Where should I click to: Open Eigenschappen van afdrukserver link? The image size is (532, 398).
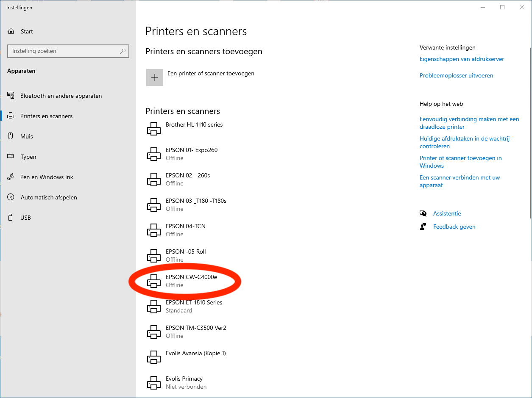[x=462, y=59]
